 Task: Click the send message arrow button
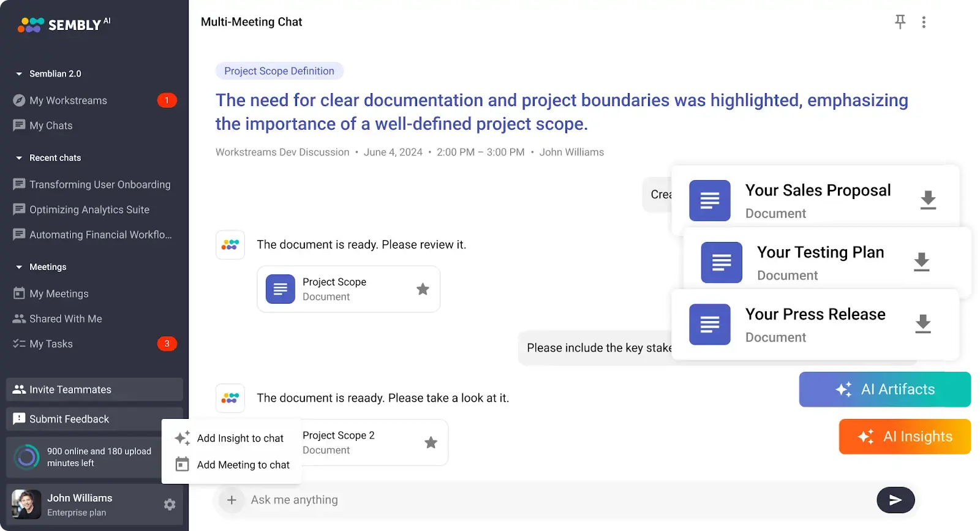click(x=895, y=500)
